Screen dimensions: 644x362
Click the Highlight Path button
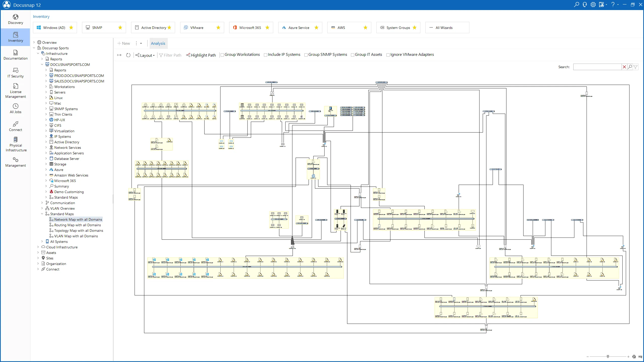coord(201,55)
